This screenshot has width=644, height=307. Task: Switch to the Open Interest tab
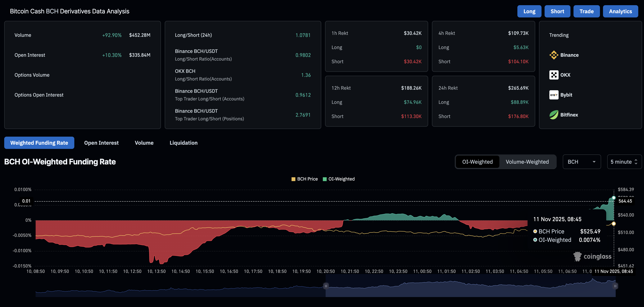pos(101,143)
